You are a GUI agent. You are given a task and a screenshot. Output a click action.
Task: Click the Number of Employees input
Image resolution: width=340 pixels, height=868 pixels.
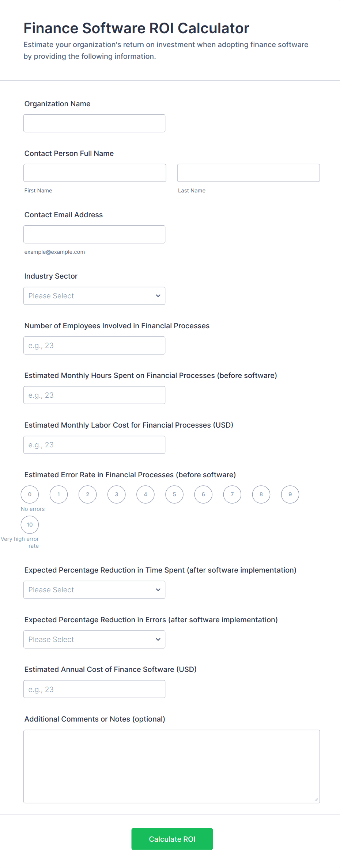click(94, 345)
